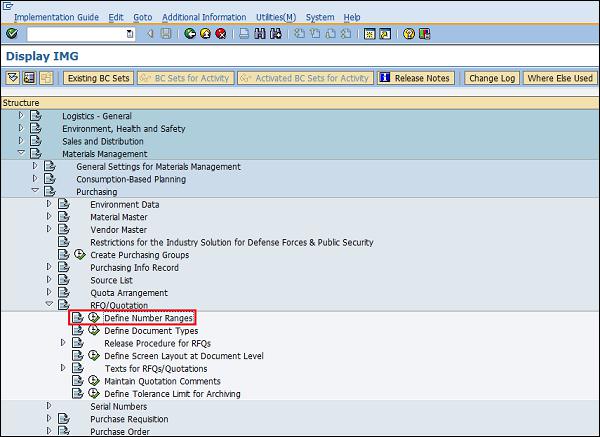Click the Find binoculars icon
Viewport: 600px width, 437px height.
260,34
